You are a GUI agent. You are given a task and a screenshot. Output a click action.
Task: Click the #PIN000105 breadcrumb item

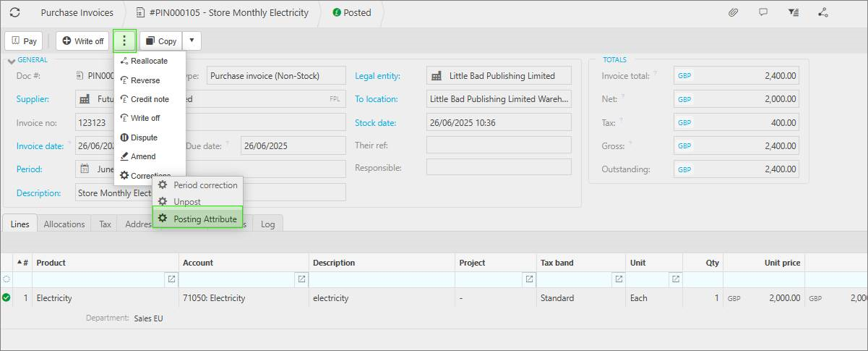pos(222,12)
